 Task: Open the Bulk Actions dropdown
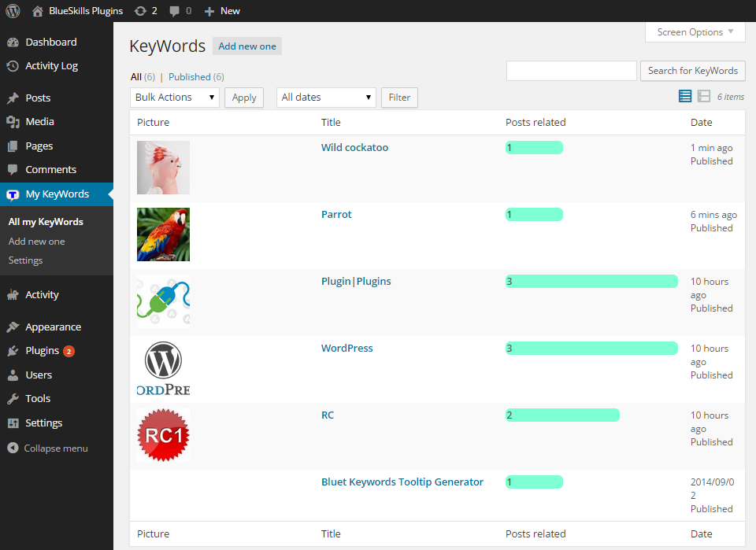pyautogui.click(x=174, y=98)
